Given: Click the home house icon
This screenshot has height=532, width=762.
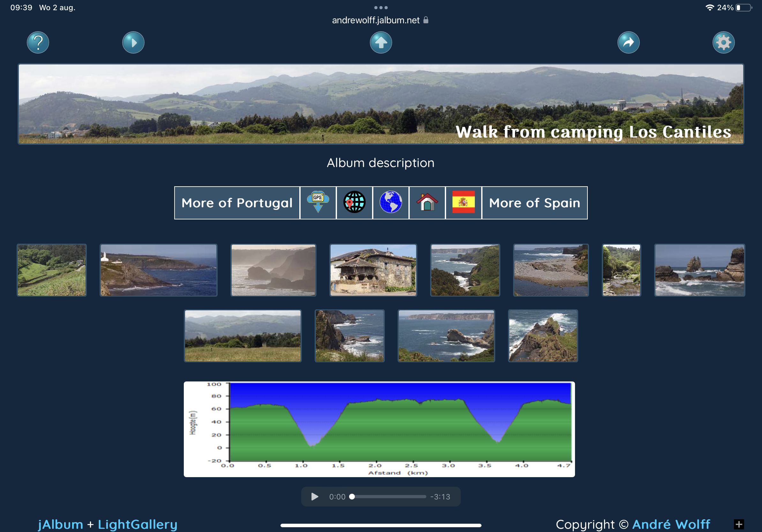Looking at the screenshot, I should 427,203.
